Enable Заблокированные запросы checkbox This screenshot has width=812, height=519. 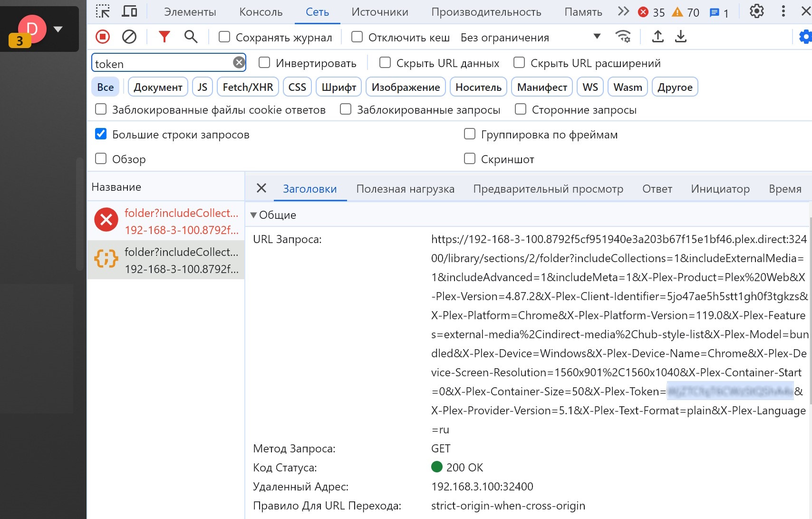[x=346, y=109]
